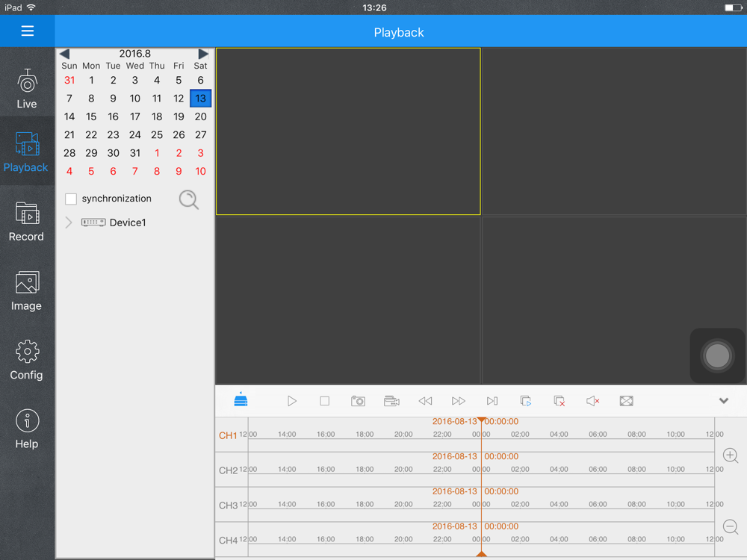Screen dimensions: 747x560
Task: Open the Playback section
Action: click(x=25, y=152)
